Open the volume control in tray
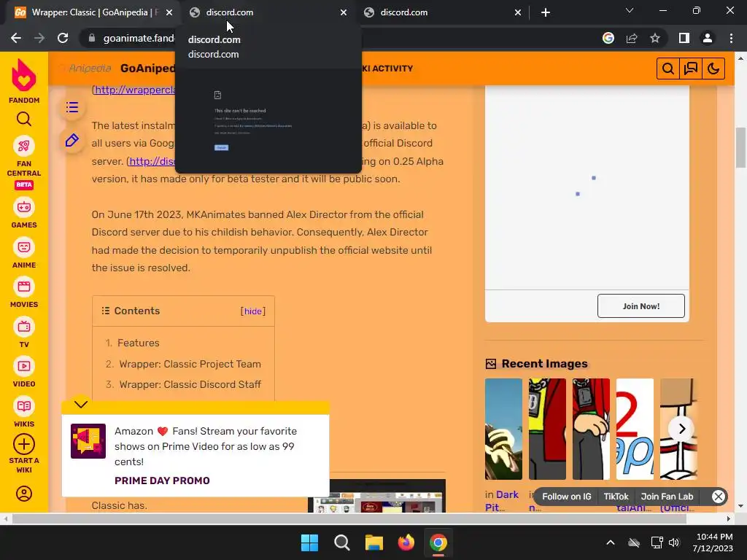 pos(673,542)
